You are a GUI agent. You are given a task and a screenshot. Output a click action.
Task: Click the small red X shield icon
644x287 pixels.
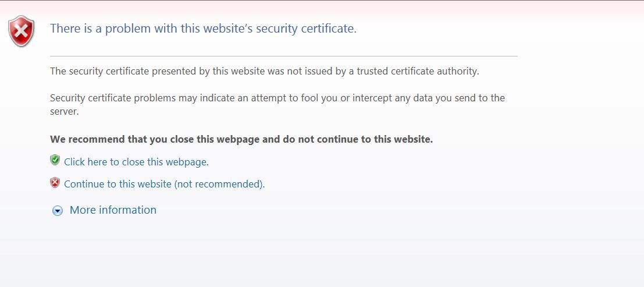tap(55, 183)
